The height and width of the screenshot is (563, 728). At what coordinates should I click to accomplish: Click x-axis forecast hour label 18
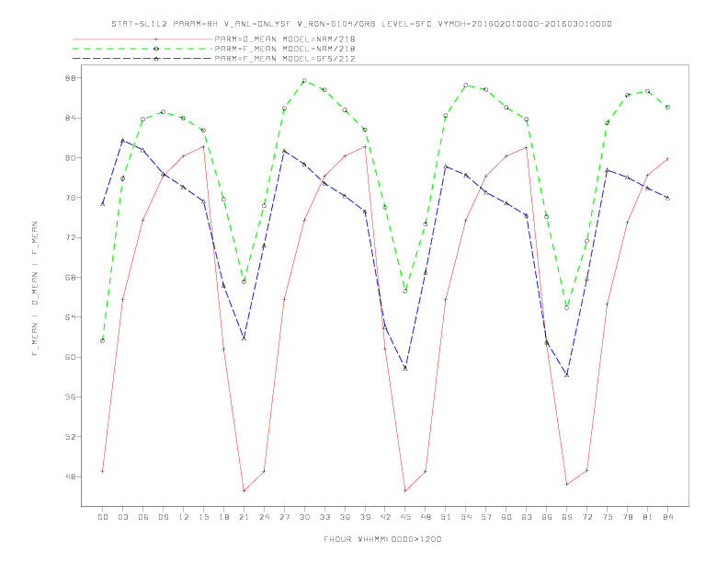click(x=223, y=517)
